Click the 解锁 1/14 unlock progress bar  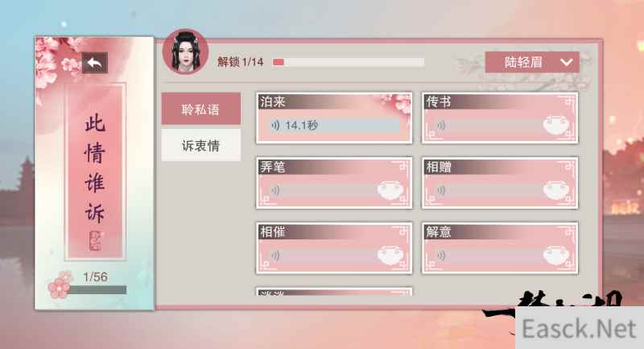349,62
